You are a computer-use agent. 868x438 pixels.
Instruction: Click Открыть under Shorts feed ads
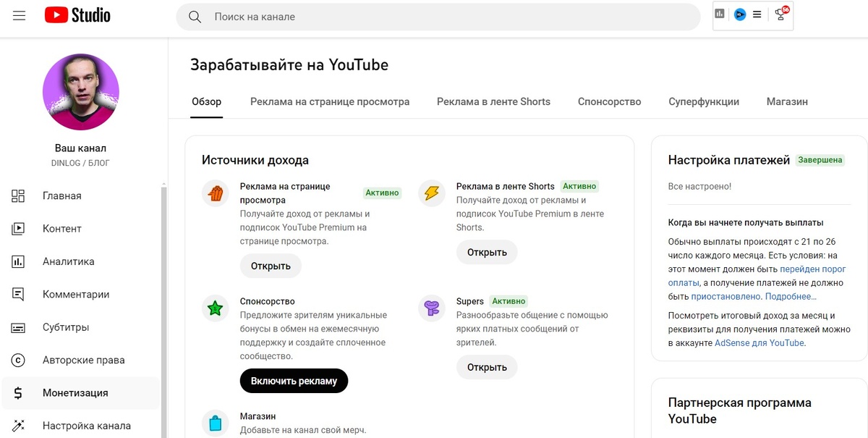487,252
